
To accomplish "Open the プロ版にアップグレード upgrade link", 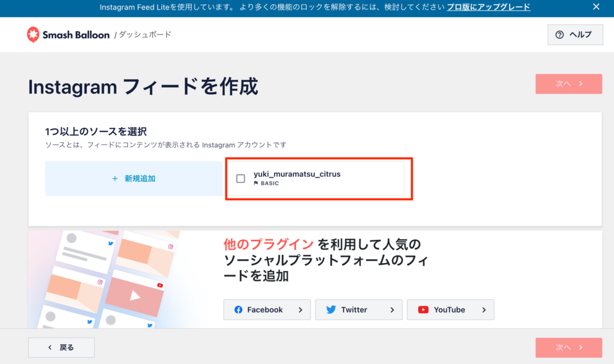I will [488, 7].
